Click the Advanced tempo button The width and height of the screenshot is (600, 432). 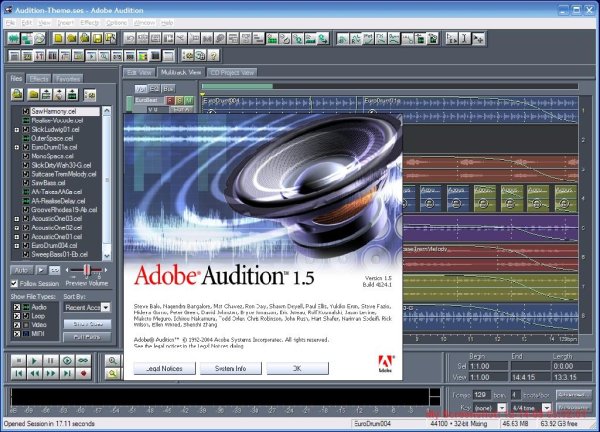574,395
